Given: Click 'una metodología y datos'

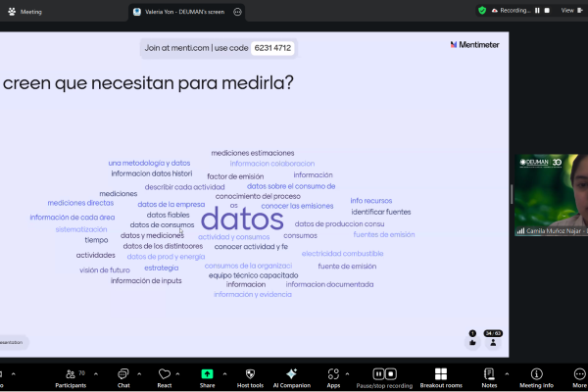Looking at the screenshot, I should tap(149, 164).
